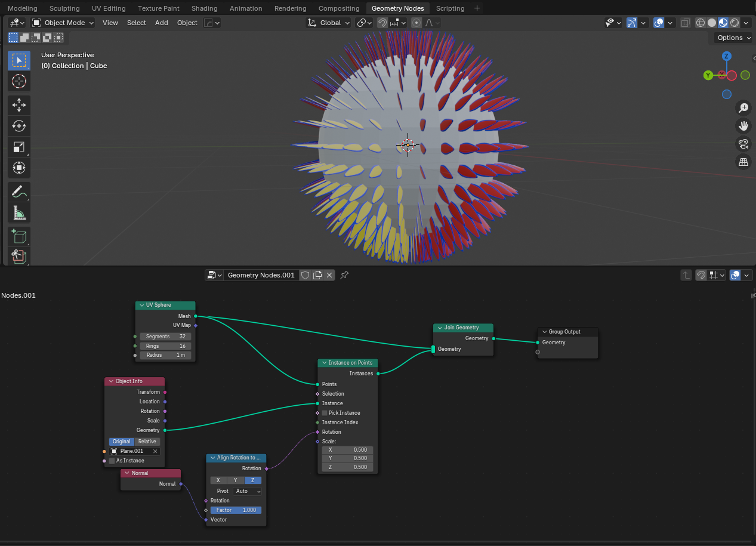Click the Y axis on navigation gizmo
This screenshot has height=546, width=756.
pos(708,75)
